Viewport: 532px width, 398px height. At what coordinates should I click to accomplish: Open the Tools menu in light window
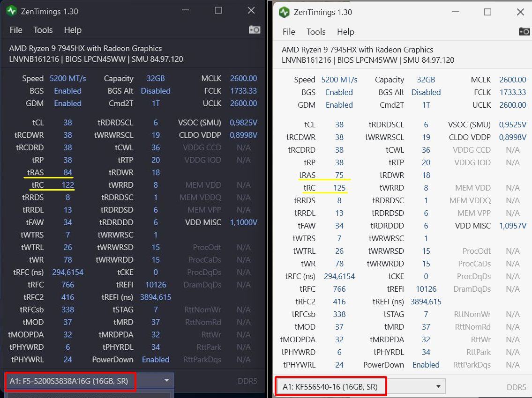316,31
